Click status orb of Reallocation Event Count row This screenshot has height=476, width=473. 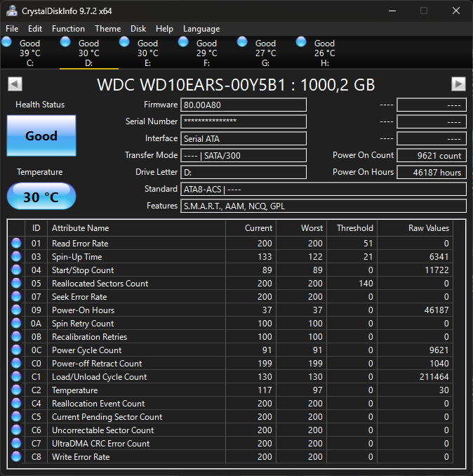click(x=16, y=404)
